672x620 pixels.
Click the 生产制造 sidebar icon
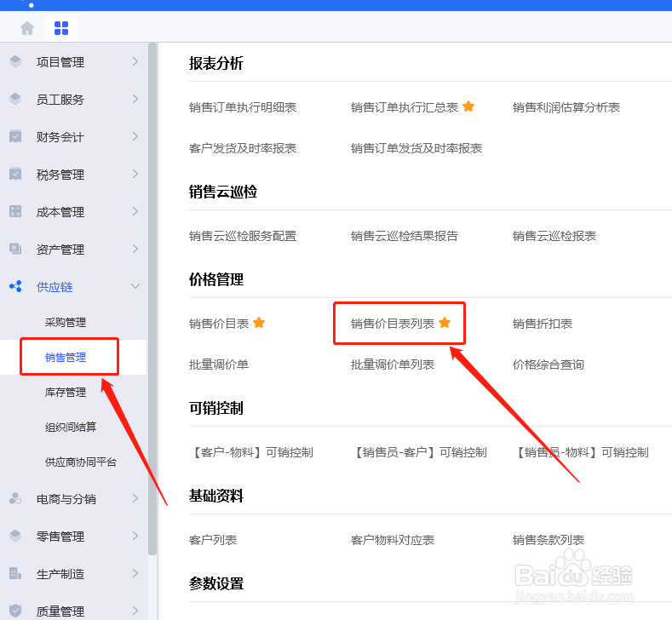15,573
